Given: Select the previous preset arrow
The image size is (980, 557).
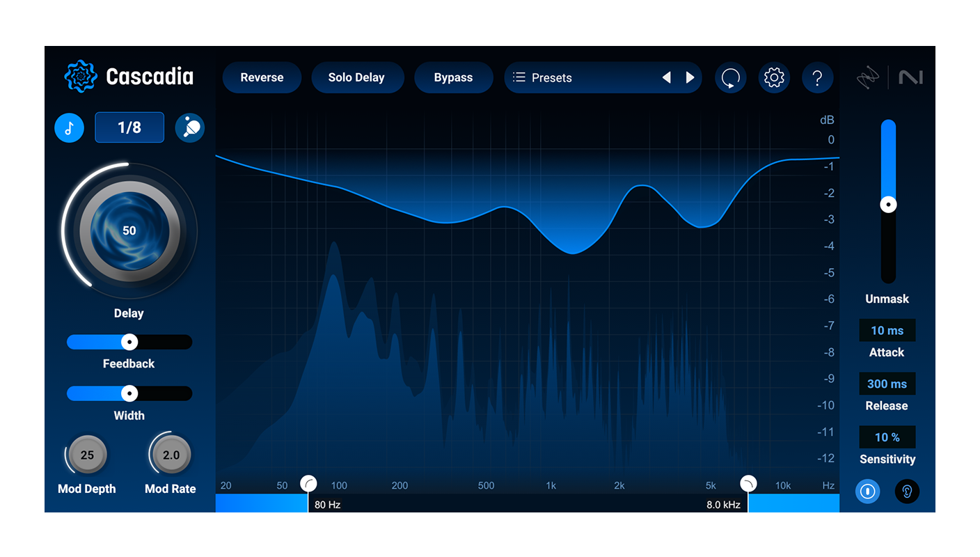Looking at the screenshot, I should 666,78.
